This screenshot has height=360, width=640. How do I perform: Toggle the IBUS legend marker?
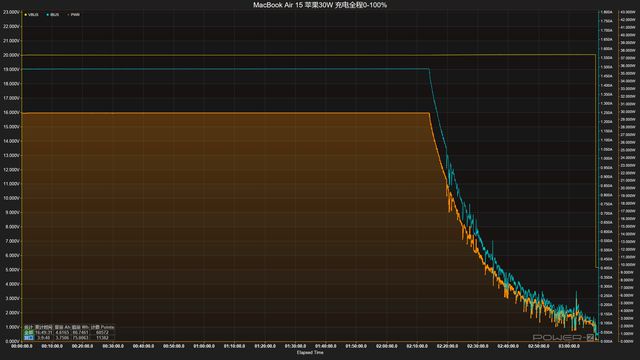(53, 15)
